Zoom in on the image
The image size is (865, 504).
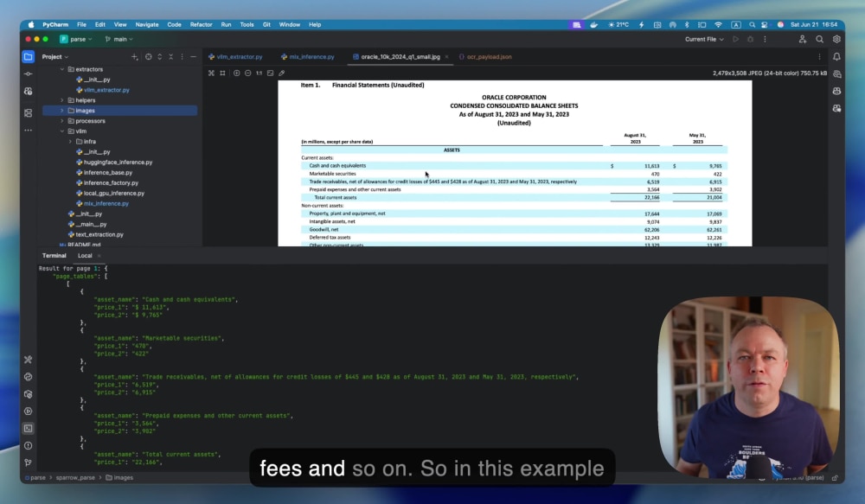click(x=237, y=73)
